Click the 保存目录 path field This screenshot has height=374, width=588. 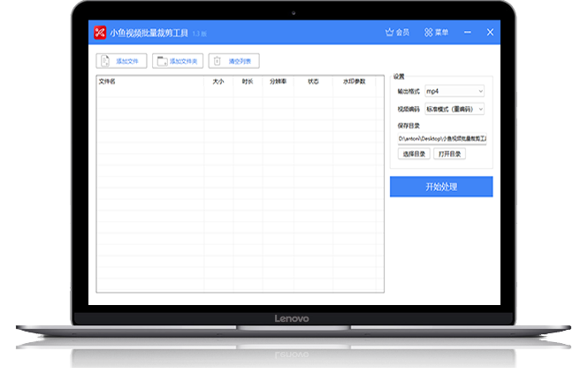pos(442,139)
